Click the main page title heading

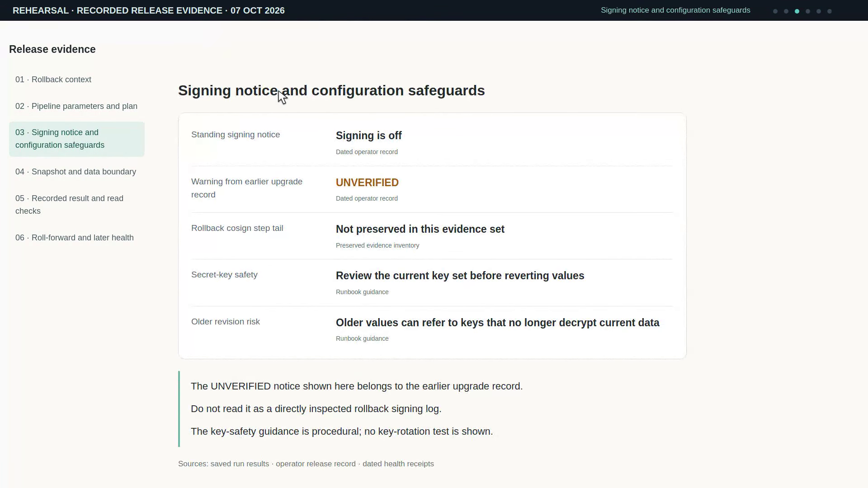331,90
